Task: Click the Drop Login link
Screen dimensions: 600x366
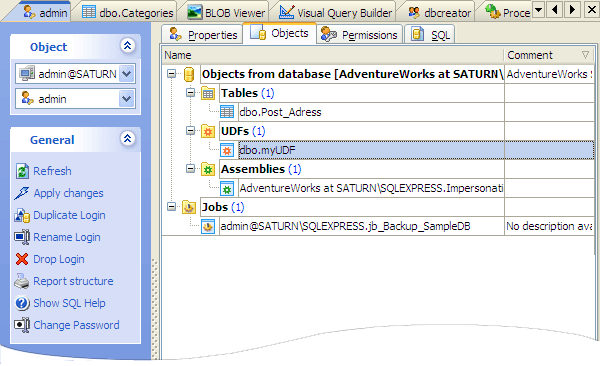Action: coord(59,259)
